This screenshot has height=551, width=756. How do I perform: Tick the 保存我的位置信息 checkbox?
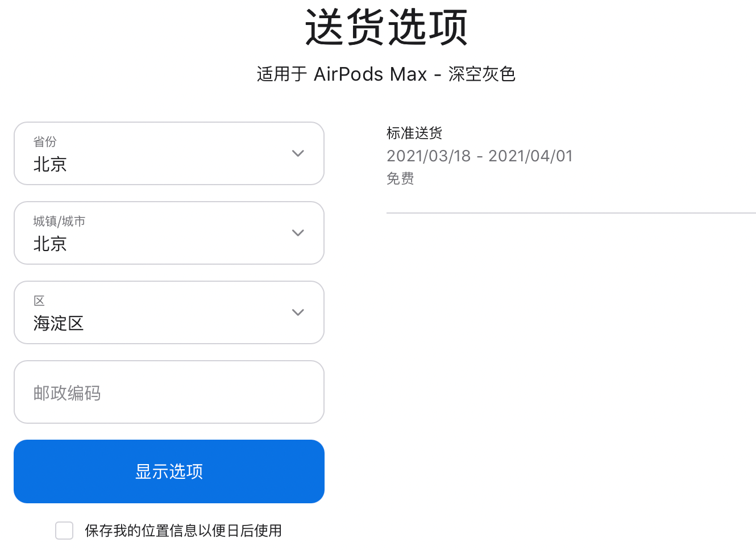pos(64,531)
